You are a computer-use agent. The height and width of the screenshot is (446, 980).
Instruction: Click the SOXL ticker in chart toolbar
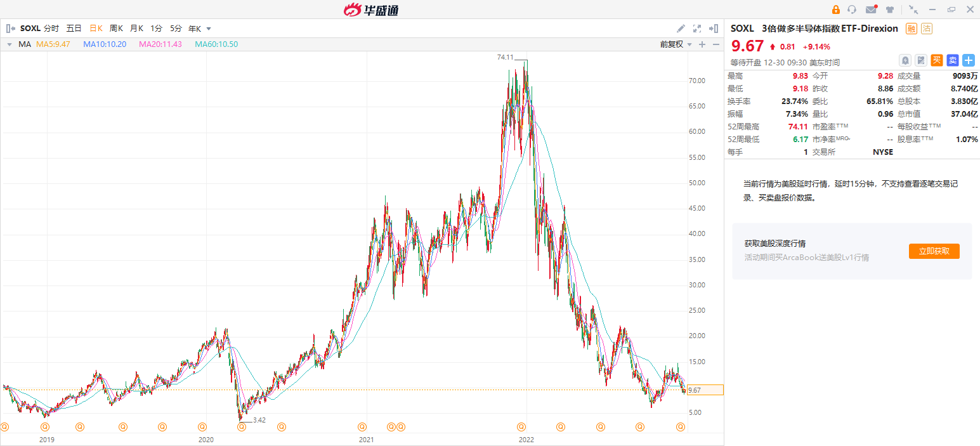coord(30,29)
